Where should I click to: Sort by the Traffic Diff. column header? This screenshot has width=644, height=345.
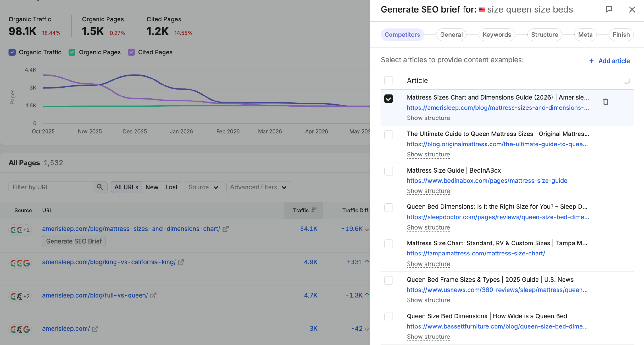[356, 210]
